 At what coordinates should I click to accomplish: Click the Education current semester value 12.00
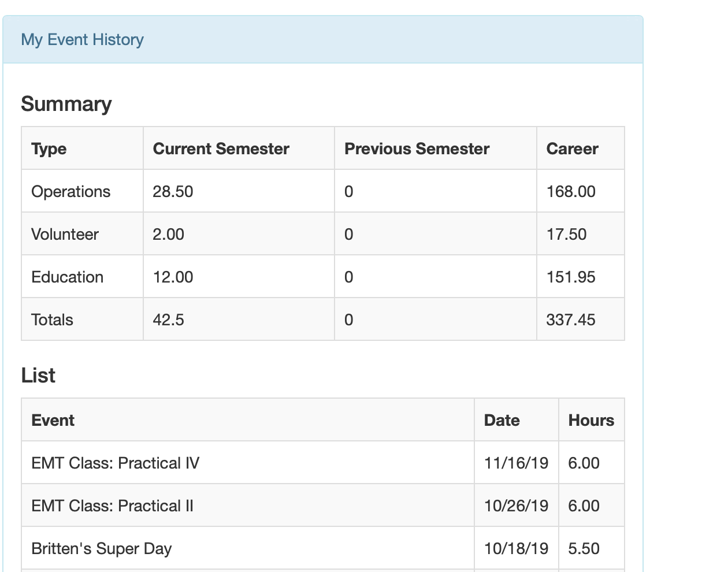pyautogui.click(x=173, y=277)
